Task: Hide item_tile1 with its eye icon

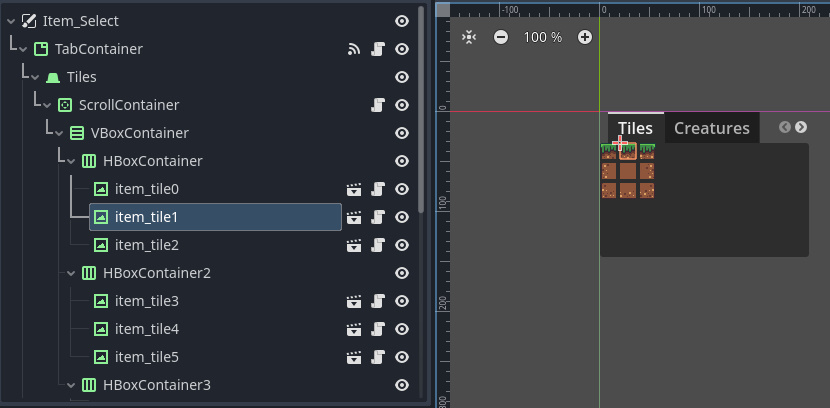Action: point(402,217)
